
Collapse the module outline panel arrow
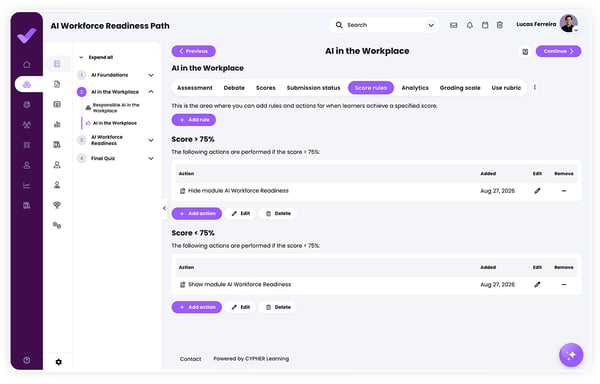coord(165,208)
